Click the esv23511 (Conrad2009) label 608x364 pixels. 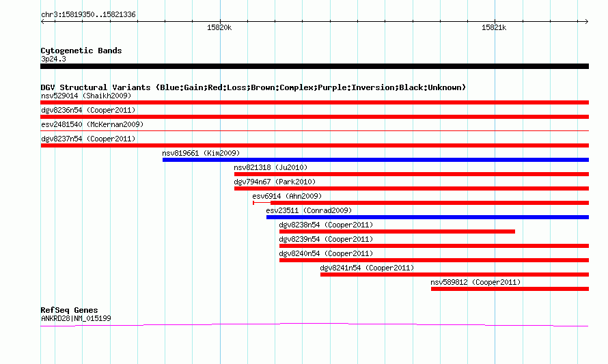pos(309,210)
